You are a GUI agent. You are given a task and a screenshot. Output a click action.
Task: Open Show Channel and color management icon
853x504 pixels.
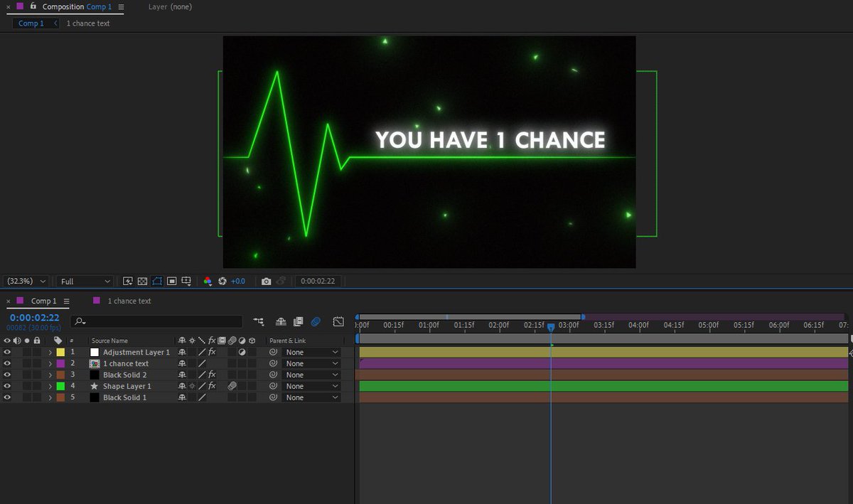(208, 282)
